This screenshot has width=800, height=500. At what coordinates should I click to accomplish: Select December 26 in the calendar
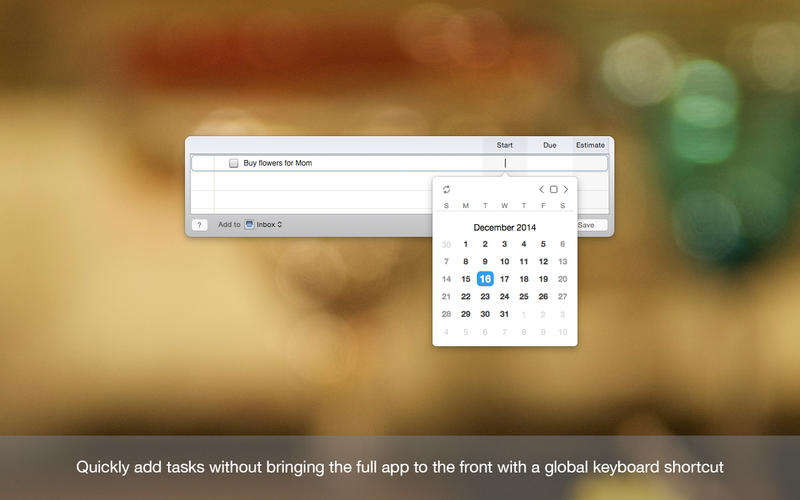click(x=543, y=296)
